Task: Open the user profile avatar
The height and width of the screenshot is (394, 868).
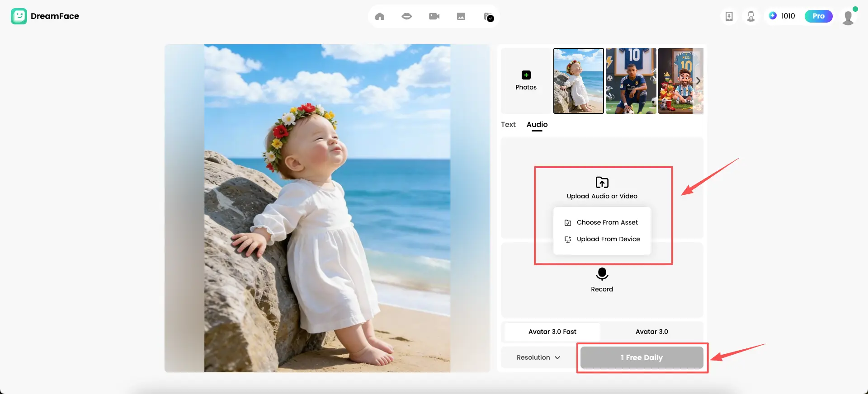Action: click(848, 17)
